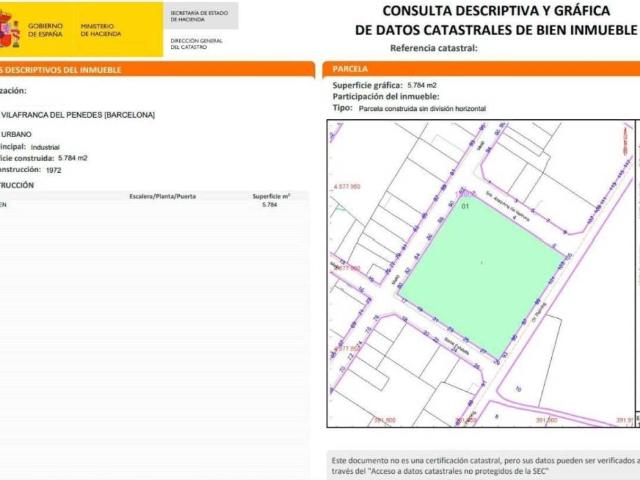
Task: Click the '5.784' table cell value
Action: pyautogui.click(x=269, y=205)
